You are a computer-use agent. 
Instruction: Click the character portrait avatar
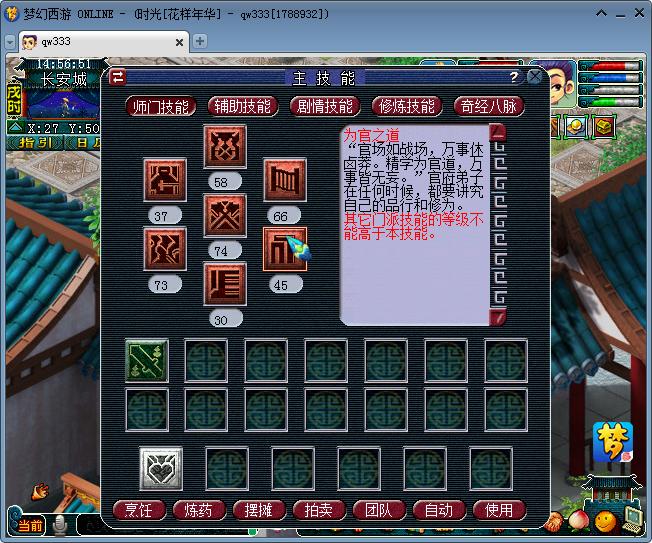pos(562,85)
